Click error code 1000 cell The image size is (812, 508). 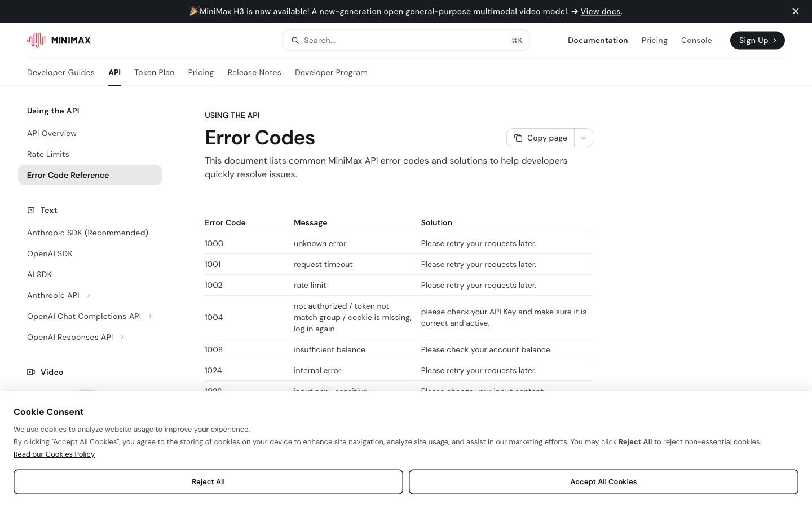tap(214, 243)
